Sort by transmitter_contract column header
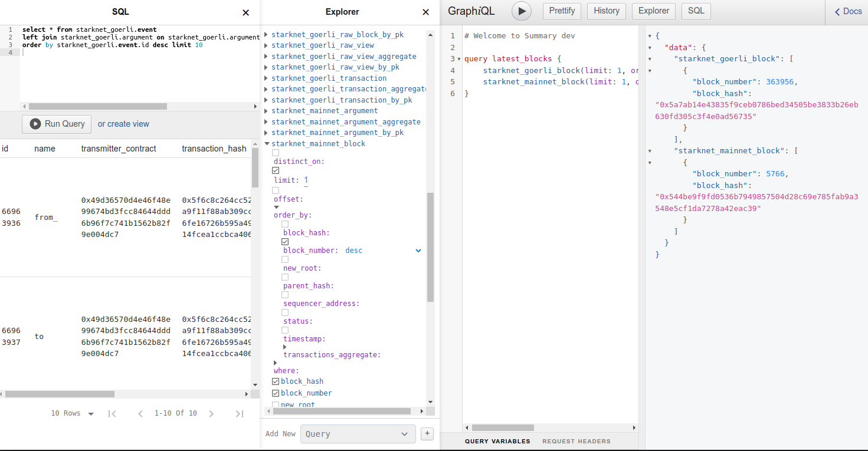The height and width of the screenshot is (451, 868). click(x=119, y=149)
